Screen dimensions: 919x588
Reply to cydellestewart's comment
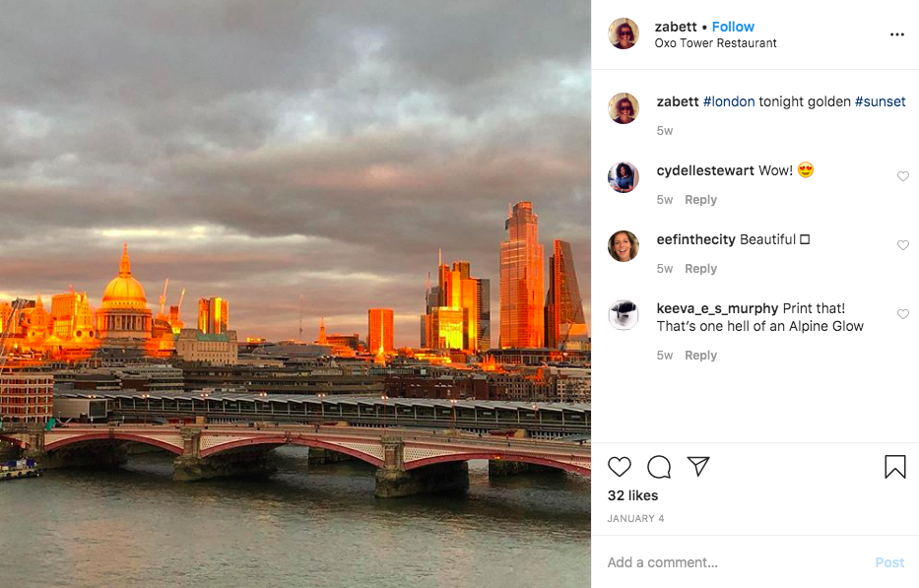pos(700,200)
